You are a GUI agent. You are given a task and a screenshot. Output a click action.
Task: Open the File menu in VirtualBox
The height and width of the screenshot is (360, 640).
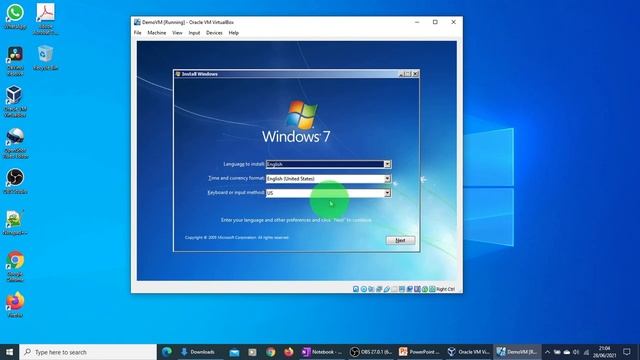[138, 33]
